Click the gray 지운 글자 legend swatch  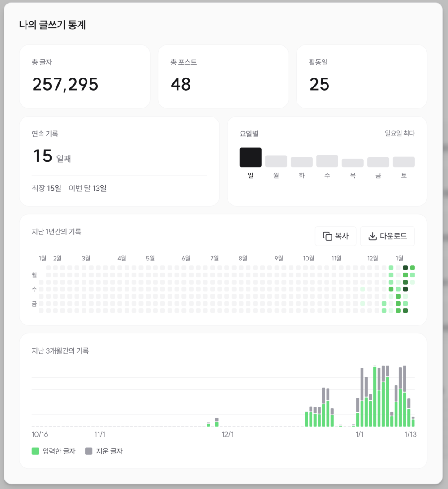tap(89, 451)
